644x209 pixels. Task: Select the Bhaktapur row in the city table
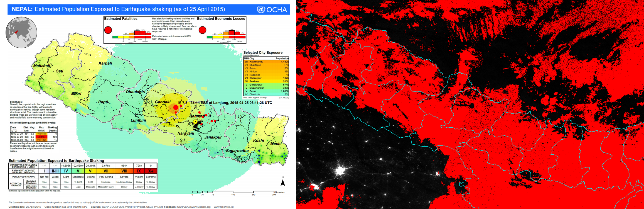point(266,65)
